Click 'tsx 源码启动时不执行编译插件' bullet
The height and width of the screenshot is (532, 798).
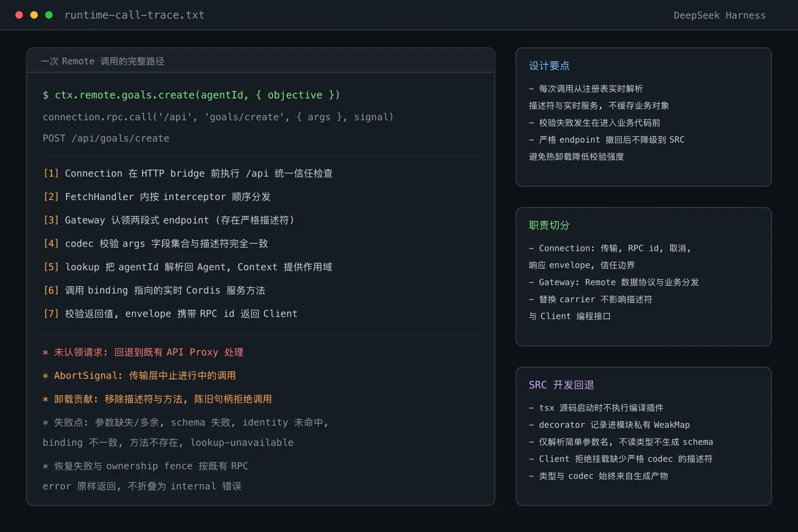click(596, 408)
